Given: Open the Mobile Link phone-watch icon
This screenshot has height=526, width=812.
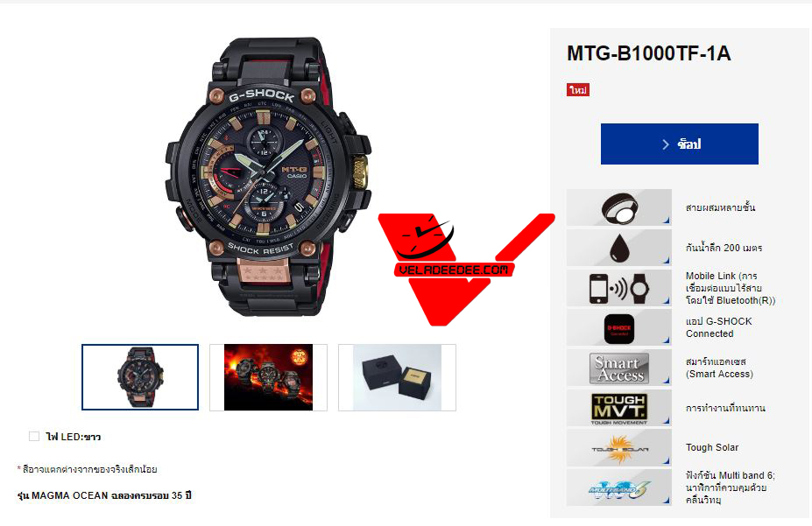Looking at the screenshot, I should (618, 288).
